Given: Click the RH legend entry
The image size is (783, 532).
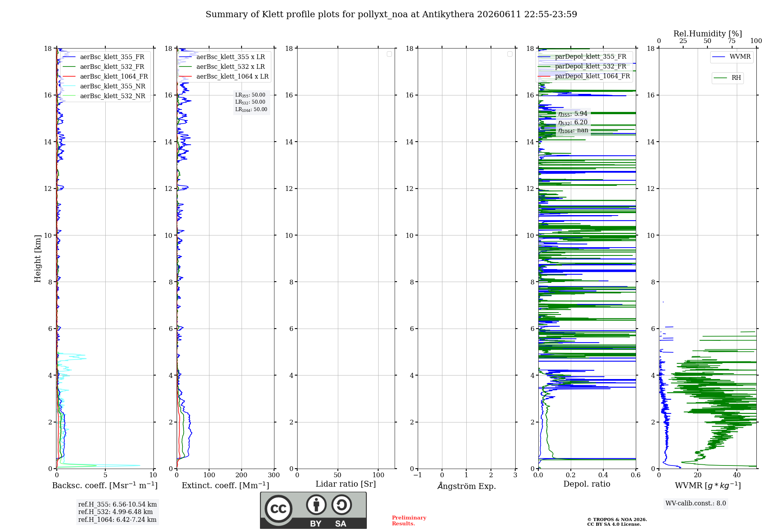Looking at the screenshot, I should click(x=728, y=78).
